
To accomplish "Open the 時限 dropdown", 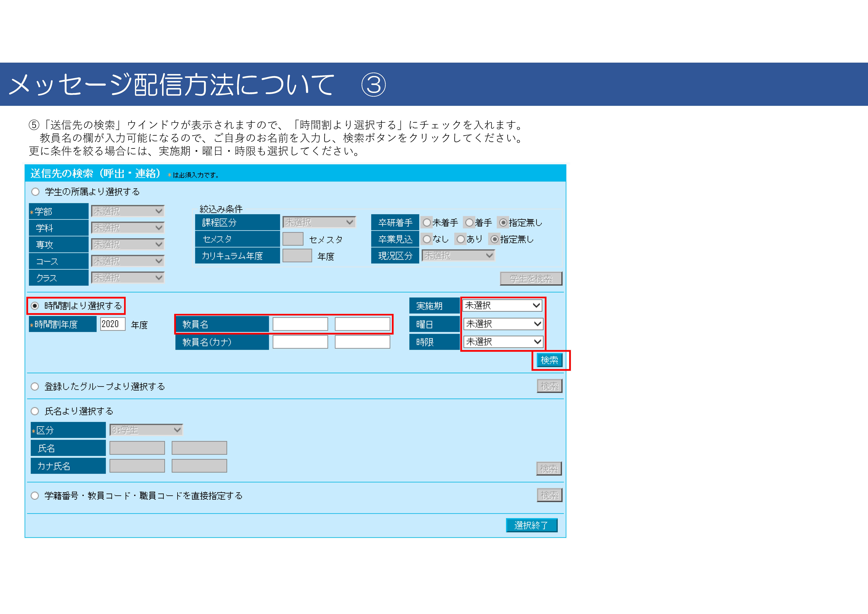I will (503, 342).
